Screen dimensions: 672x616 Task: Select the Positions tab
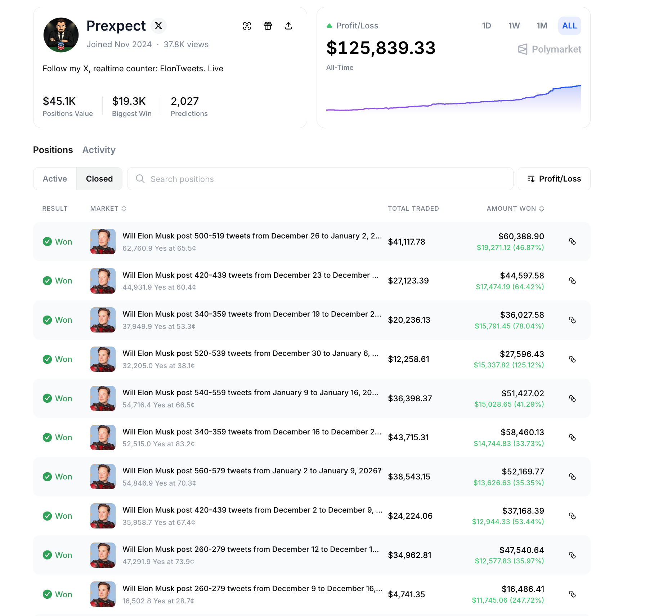pyautogui.click(x=53, y=150)
